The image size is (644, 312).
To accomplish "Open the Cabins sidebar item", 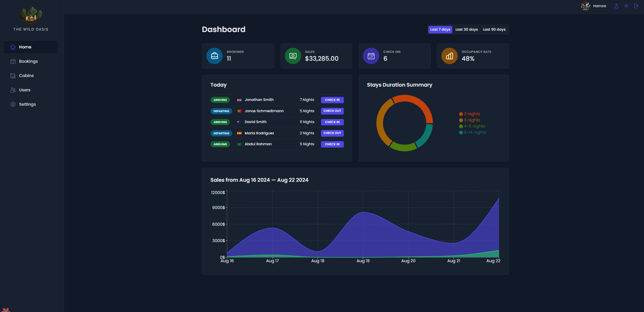I will (x=31, y=76).
